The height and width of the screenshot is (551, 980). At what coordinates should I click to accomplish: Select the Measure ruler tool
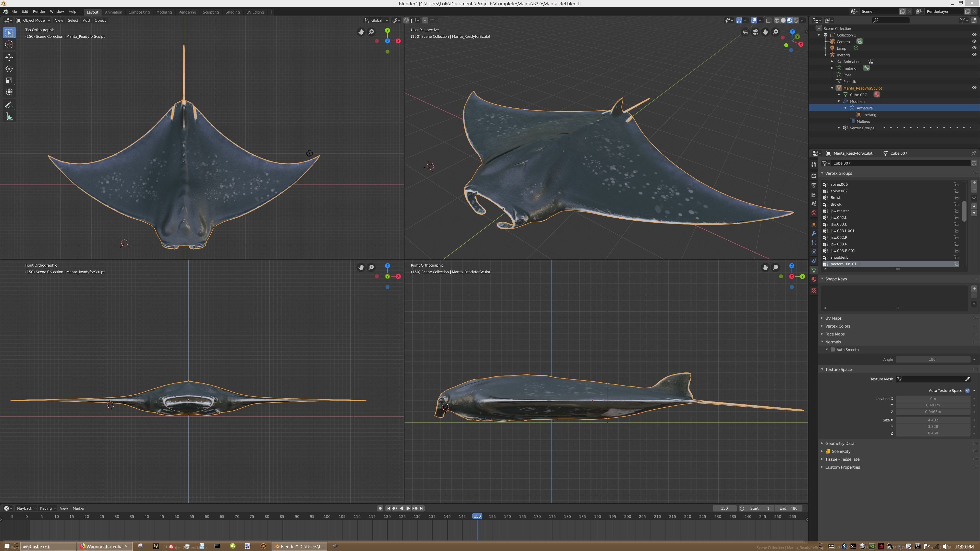tap(9, 117)
